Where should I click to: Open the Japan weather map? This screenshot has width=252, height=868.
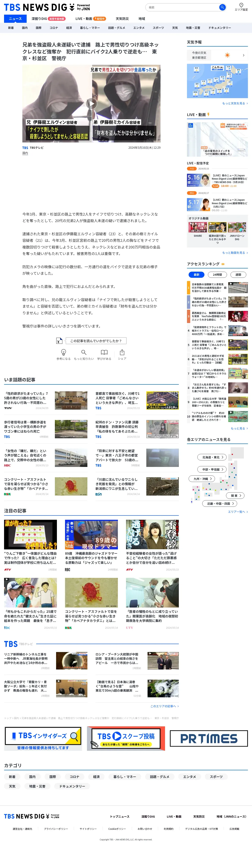point(217,81)
